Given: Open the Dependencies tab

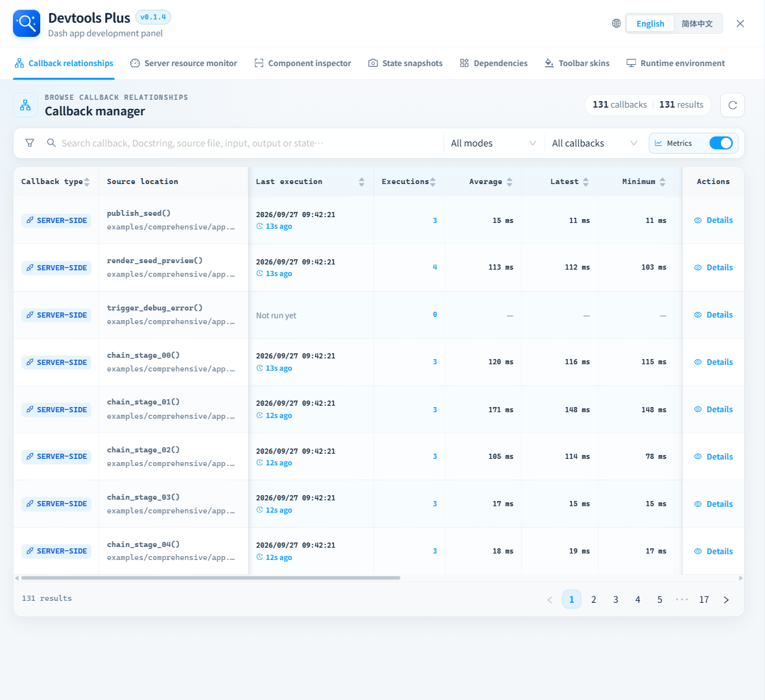Looking at the screenshot, I should pos(494,64).
